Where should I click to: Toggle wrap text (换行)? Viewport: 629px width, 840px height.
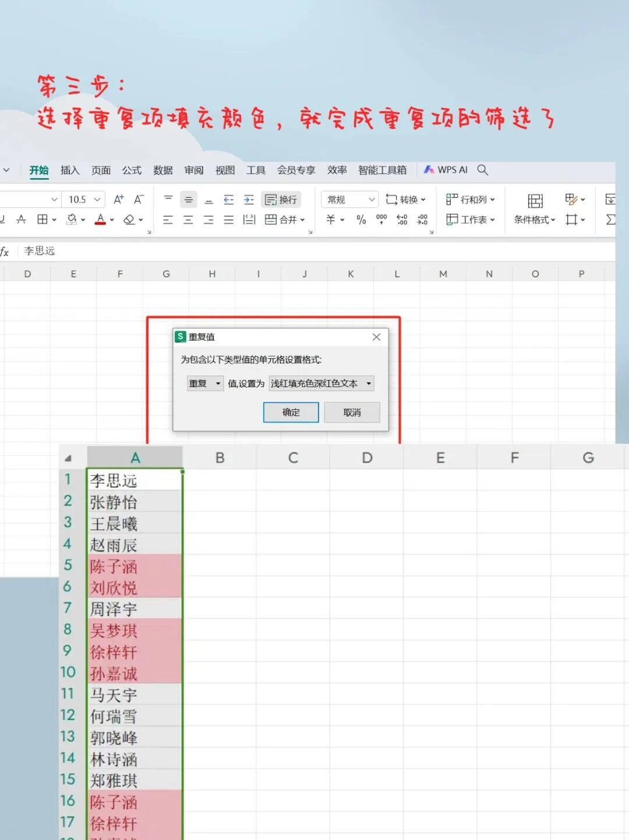point(281,200)
